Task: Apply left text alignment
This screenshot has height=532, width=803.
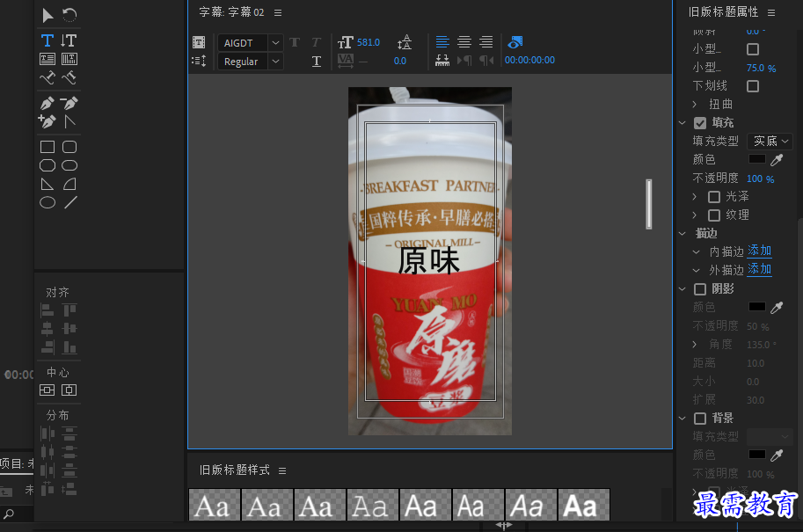Action: [442, 41]
